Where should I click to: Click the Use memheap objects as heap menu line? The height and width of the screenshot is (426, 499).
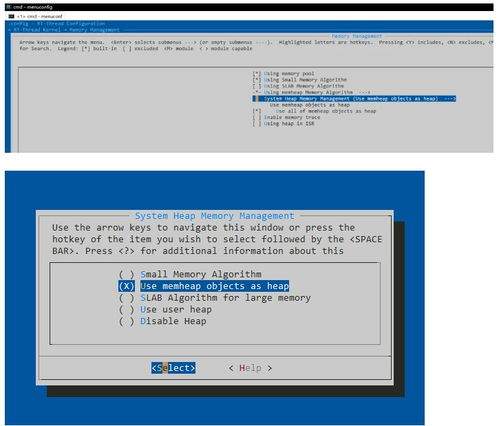pos(309,105)
